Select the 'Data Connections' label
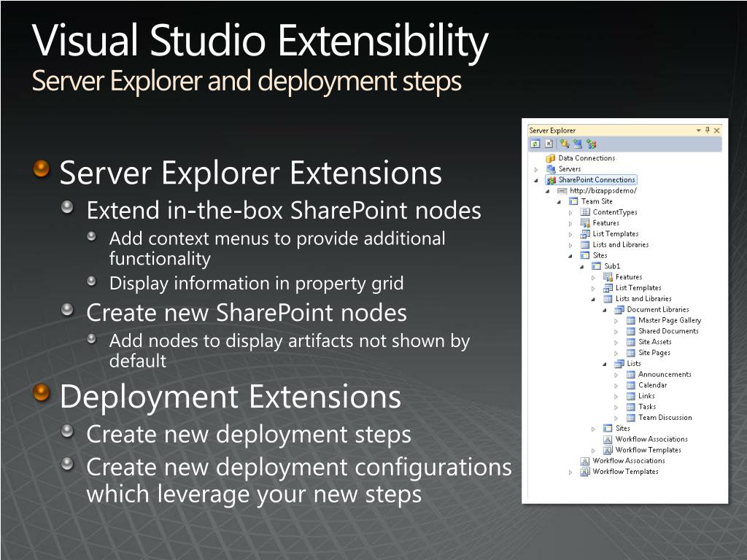The image size is (747, 560). point(587,158)
